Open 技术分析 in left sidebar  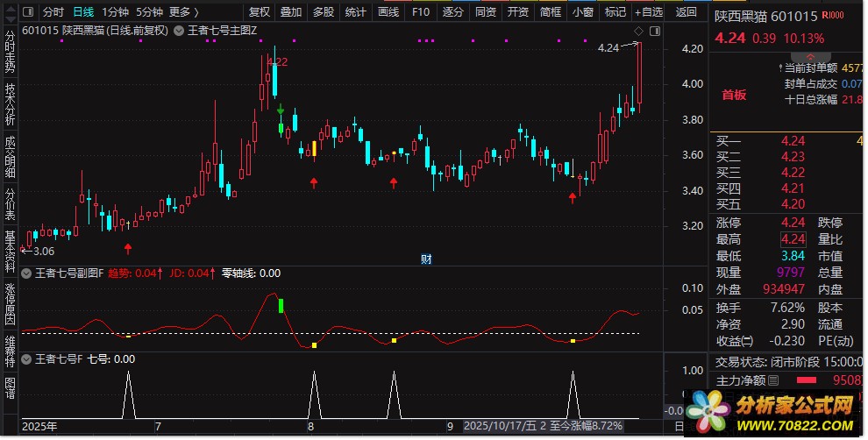coord(10,103)
